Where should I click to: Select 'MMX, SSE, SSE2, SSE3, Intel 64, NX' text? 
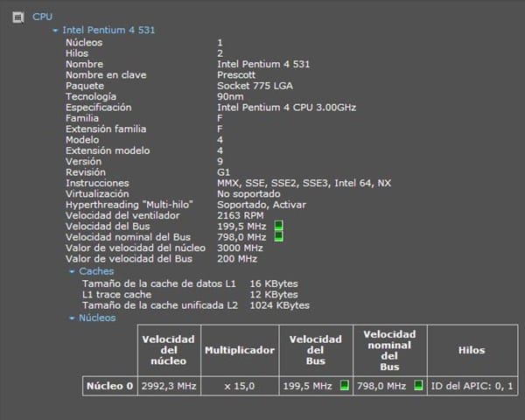[304, 183]
